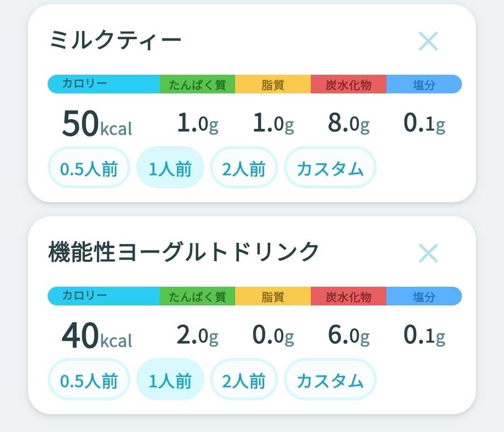Select 0.5人前 for 機能性ヨーグルトドリンク

click(x=89, y=380)
